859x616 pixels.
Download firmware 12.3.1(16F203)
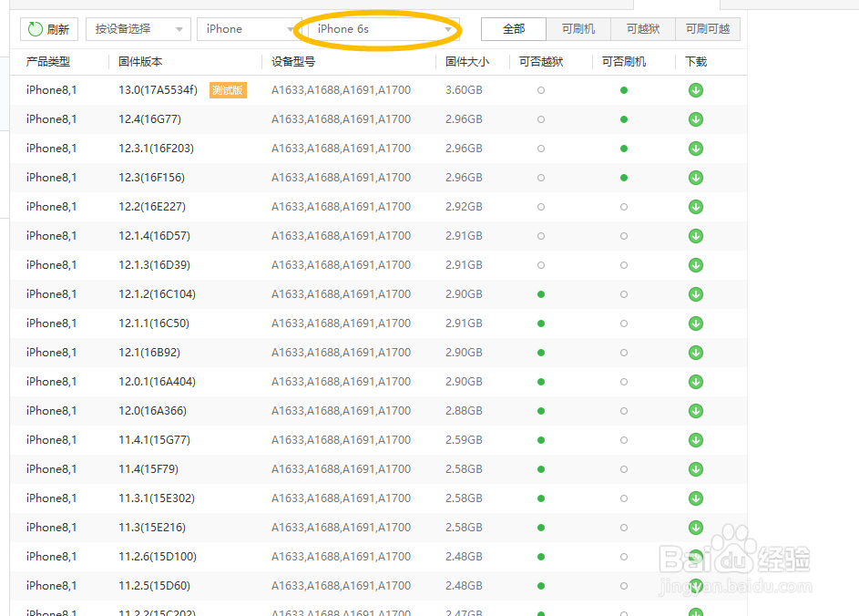coord(696,149)
